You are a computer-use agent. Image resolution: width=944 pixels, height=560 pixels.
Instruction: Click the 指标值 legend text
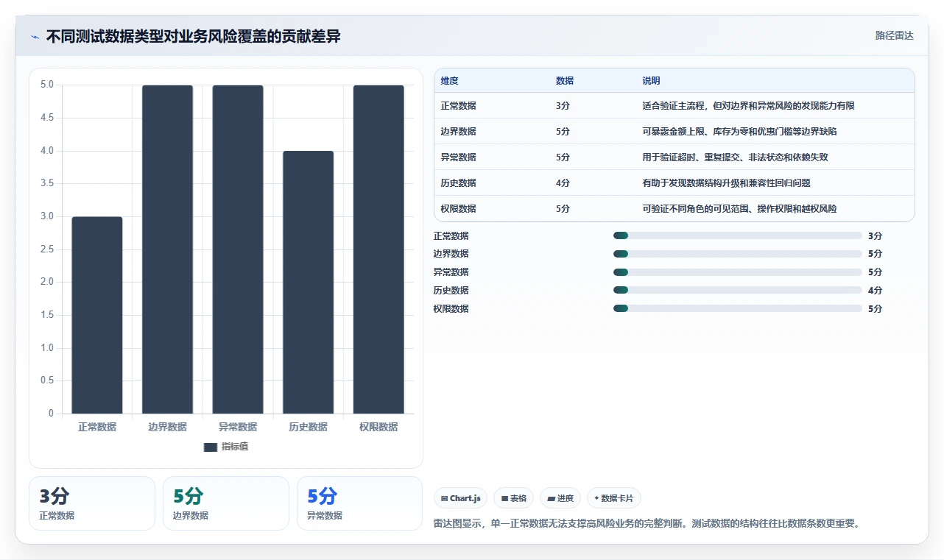click(x=235, y=447)
